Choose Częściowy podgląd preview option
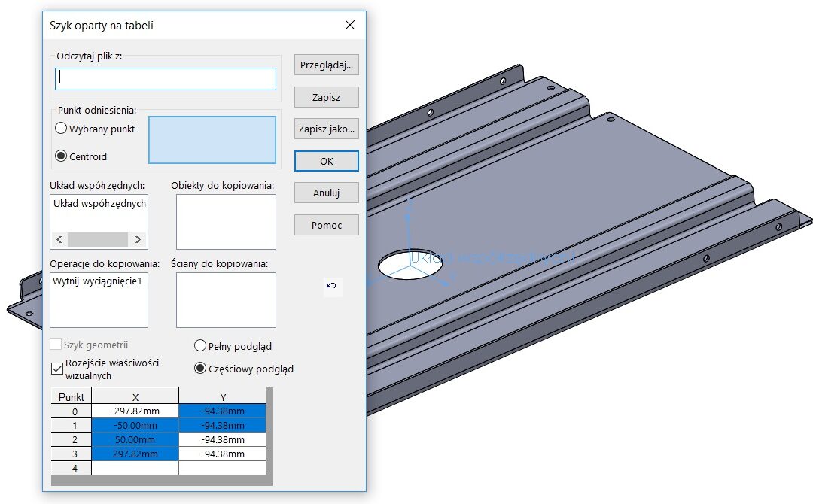 (200, 369)
